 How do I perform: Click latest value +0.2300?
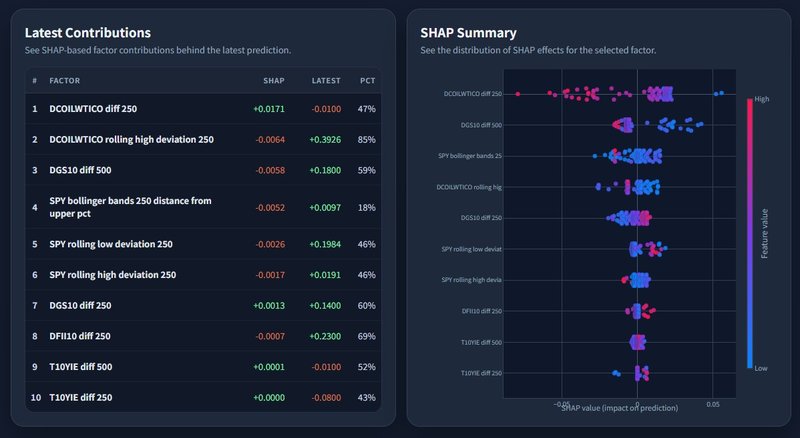325,336
